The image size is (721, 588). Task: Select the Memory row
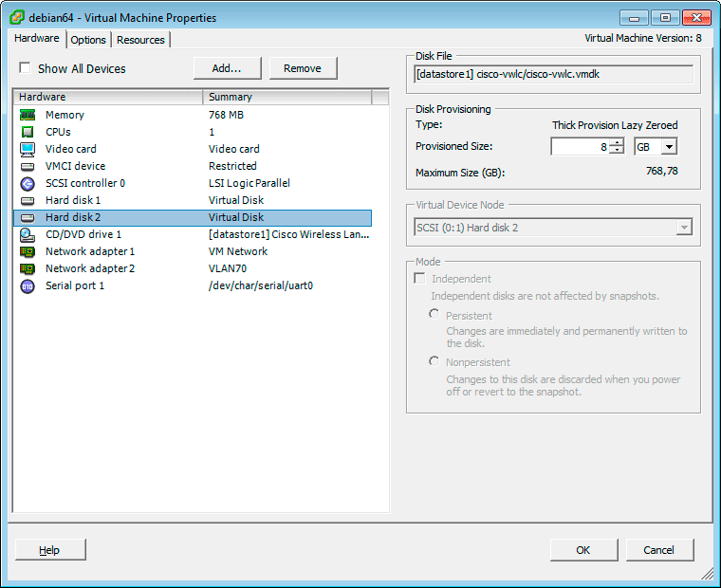(193, 115)
